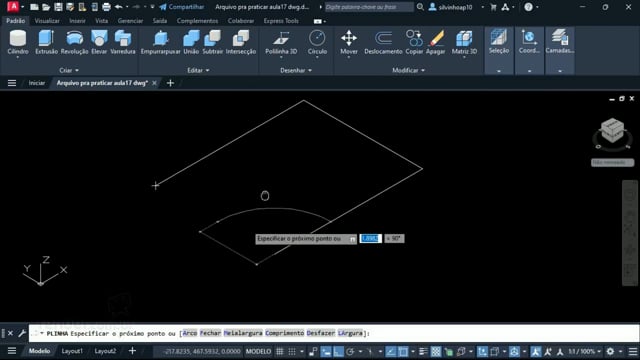This screenshot has width=640, height=360.
Task: Choose the Elevar tool
Action: 99,42
